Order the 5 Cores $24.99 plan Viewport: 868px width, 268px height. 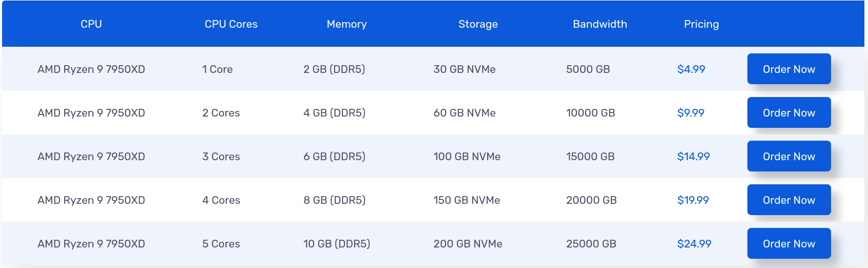pos(788,243)
